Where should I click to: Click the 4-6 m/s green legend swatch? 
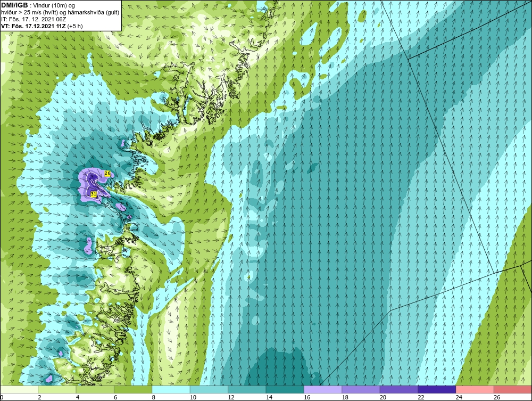[x=95, y=389]
